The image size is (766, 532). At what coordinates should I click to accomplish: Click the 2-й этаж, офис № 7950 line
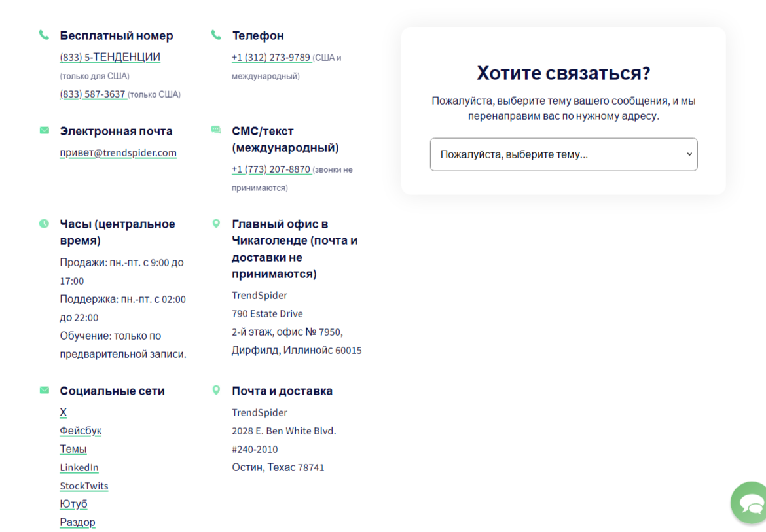coord(287,332)
